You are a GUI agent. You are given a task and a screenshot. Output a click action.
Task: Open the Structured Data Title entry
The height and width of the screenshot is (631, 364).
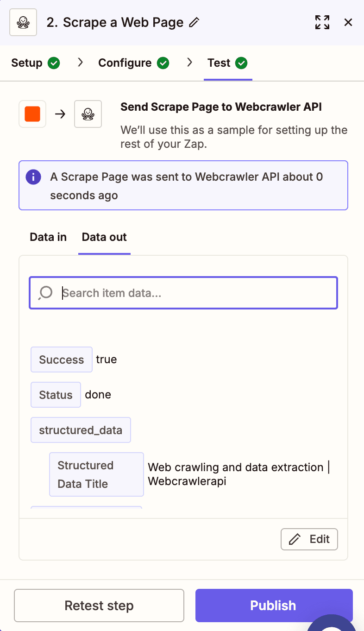point(96,474)
